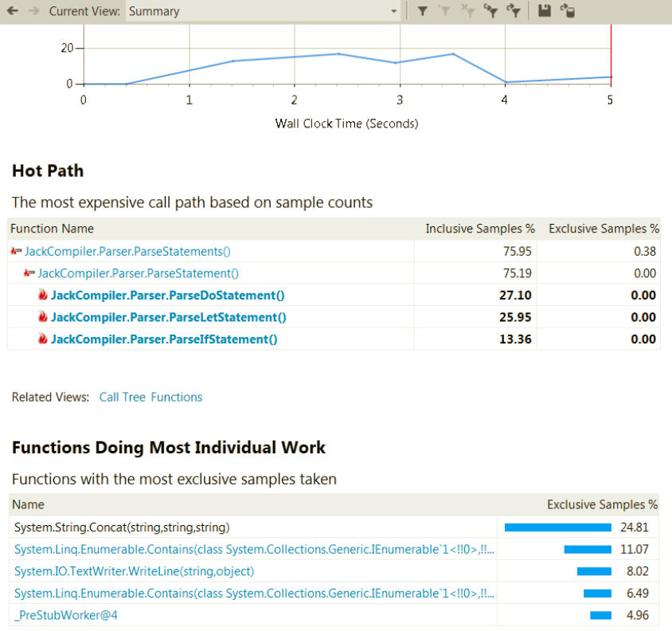The height and width of the screenshot is (631, 672).
Task: Click the save icon in the toolbar
Action: tap(545, 11)
